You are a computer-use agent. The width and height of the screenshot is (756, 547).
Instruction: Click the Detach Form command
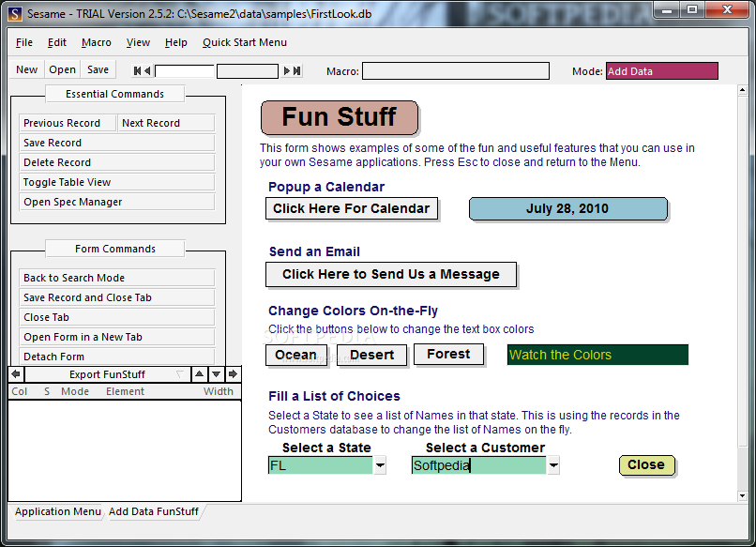[x=116, y=357]
